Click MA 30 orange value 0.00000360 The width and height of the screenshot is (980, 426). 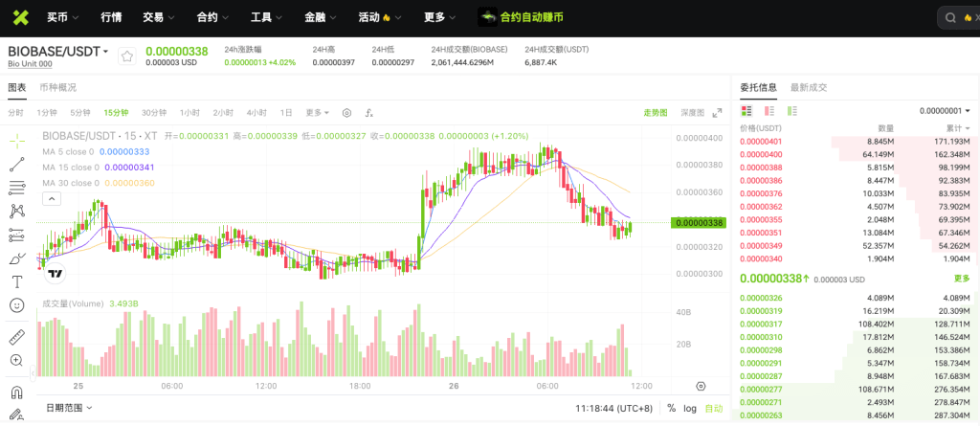[129, 183]
